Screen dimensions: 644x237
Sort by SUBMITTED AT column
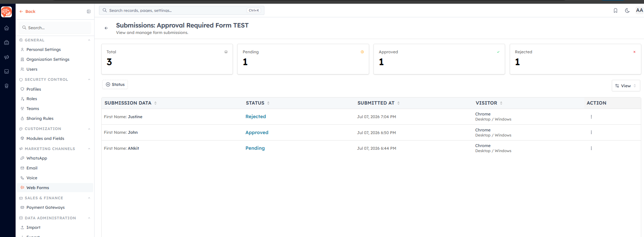click(379, 103)
